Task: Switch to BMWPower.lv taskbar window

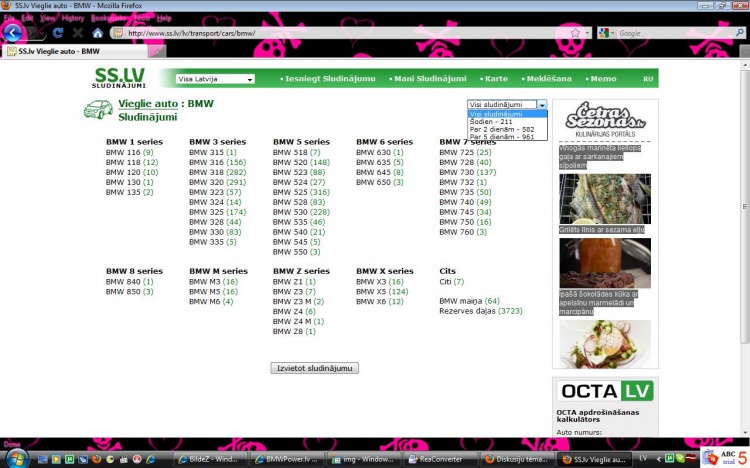Action: [x=287, y=459]
